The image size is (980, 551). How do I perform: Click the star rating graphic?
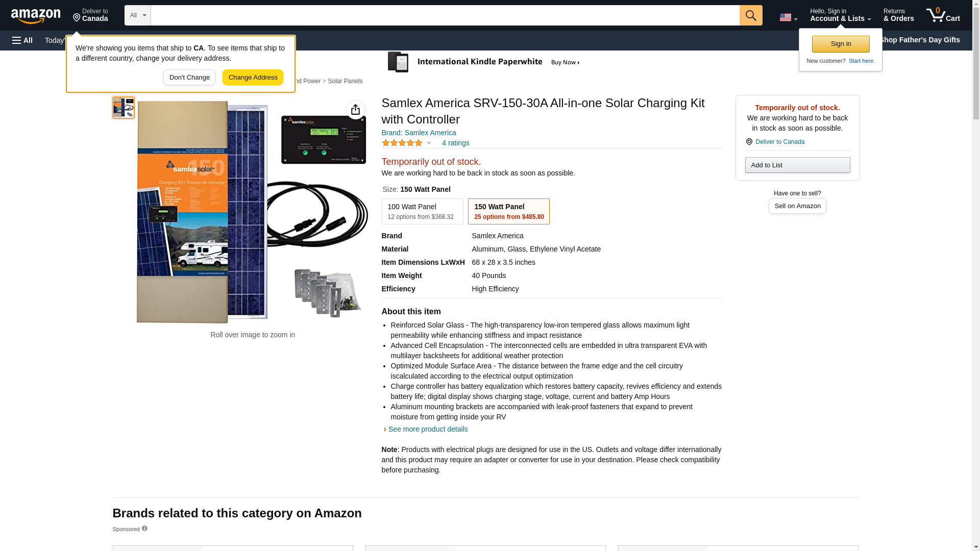(x=402, y=143)
